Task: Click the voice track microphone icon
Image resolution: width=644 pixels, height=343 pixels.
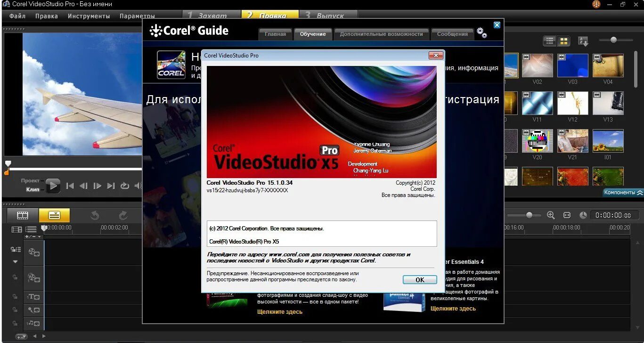Action: (x=33, y=310)
